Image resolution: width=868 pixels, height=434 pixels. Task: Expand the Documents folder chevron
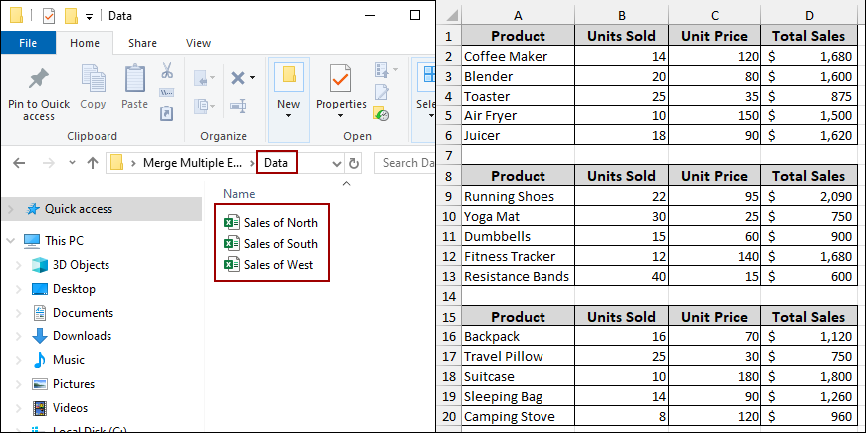(x=19, y=313)
